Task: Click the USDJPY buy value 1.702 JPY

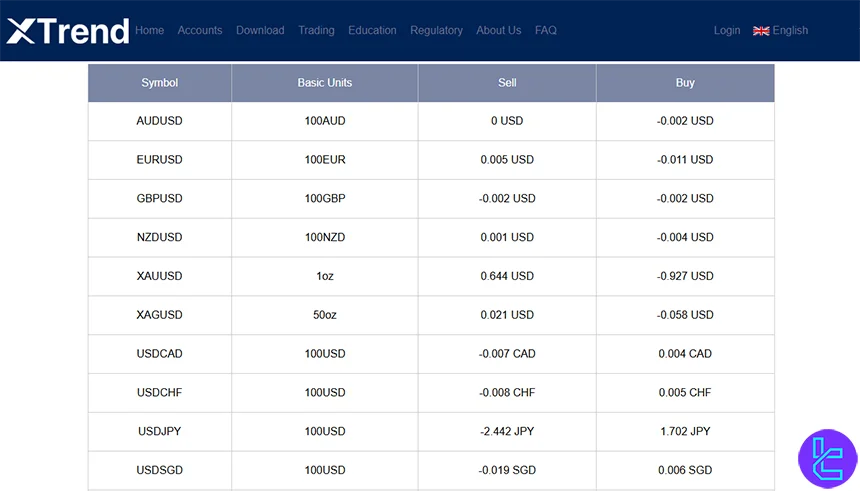Action: [x=685, y=432]
